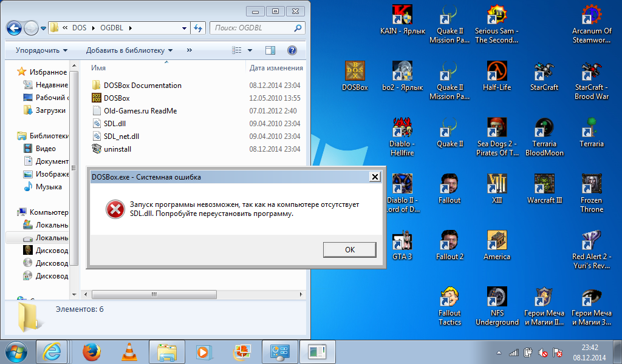Launch Firefox from the taskbar

tap(92, 352)
